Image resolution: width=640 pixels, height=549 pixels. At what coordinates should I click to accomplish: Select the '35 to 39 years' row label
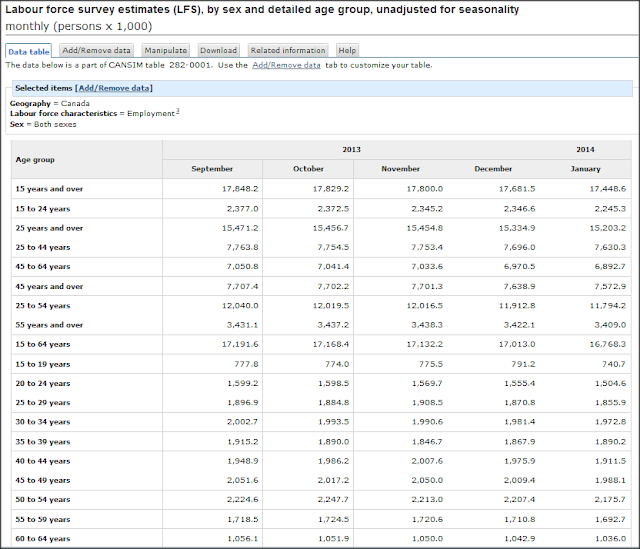coord(43,442)
